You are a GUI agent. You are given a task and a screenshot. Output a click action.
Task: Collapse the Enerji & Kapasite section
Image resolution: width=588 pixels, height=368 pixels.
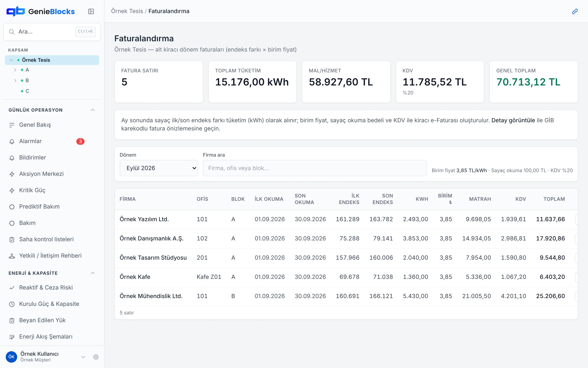92,273
